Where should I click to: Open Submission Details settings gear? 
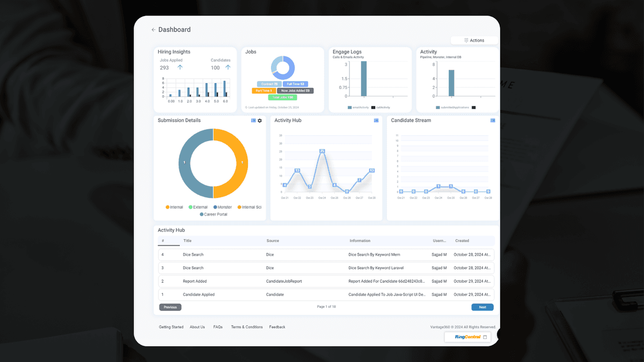260,121
